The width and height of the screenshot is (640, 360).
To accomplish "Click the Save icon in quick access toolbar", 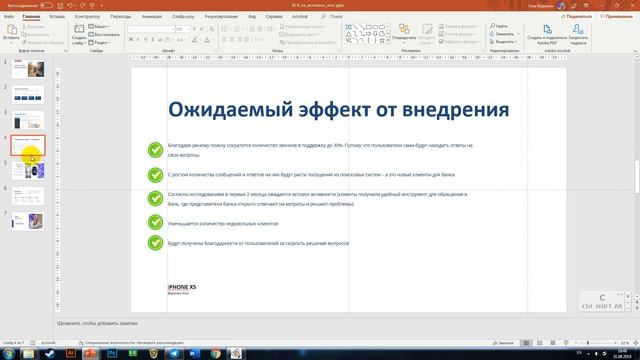I will tap(60, 6).
